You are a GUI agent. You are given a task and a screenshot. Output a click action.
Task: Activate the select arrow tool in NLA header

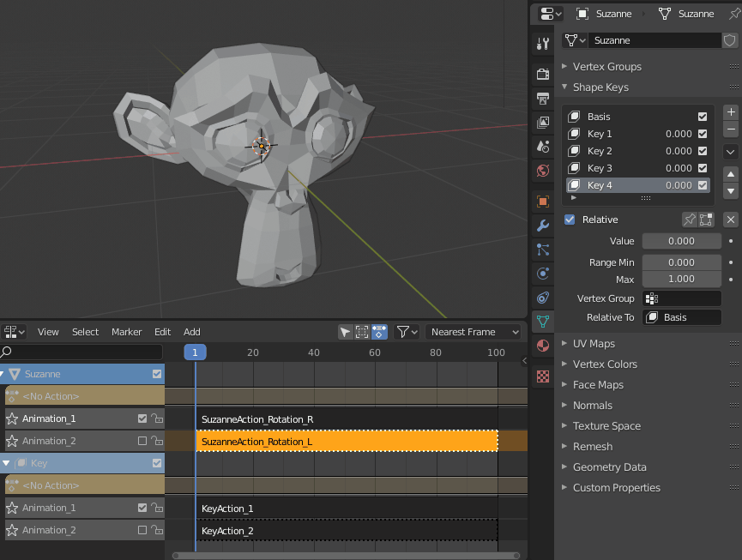pyautogui.click(x=346, y=332)
